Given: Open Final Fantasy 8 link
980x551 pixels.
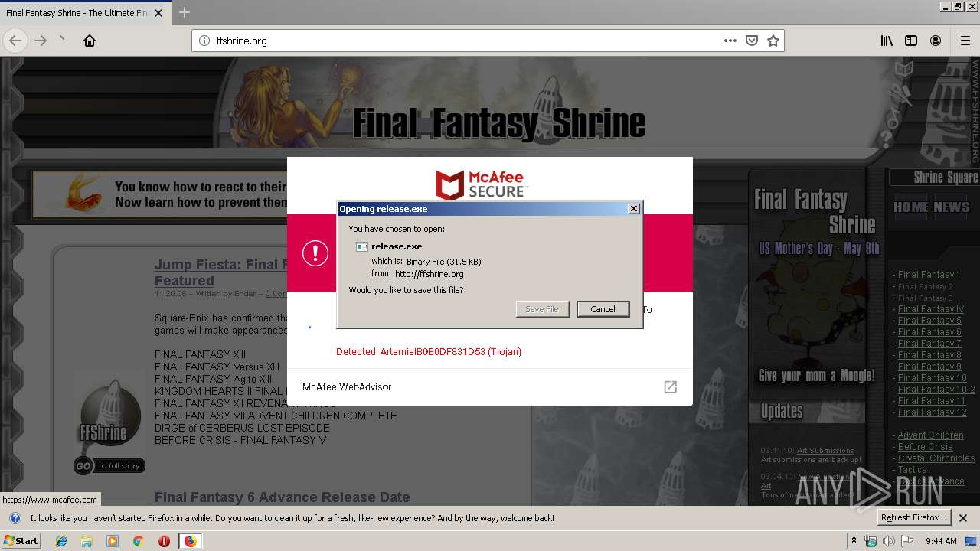Looking at the screenshot, I should coord(929,355).
